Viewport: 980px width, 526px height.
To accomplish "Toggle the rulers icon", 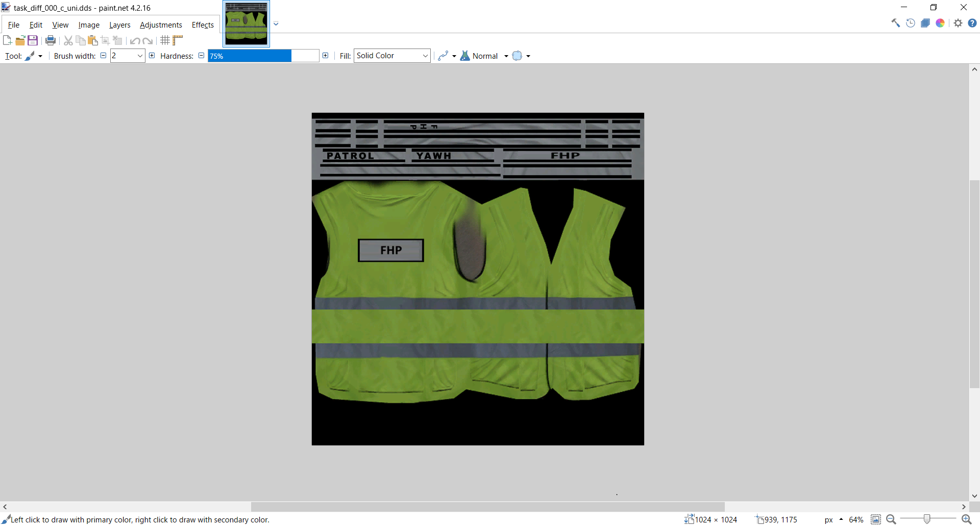I will tap(178, 40).
